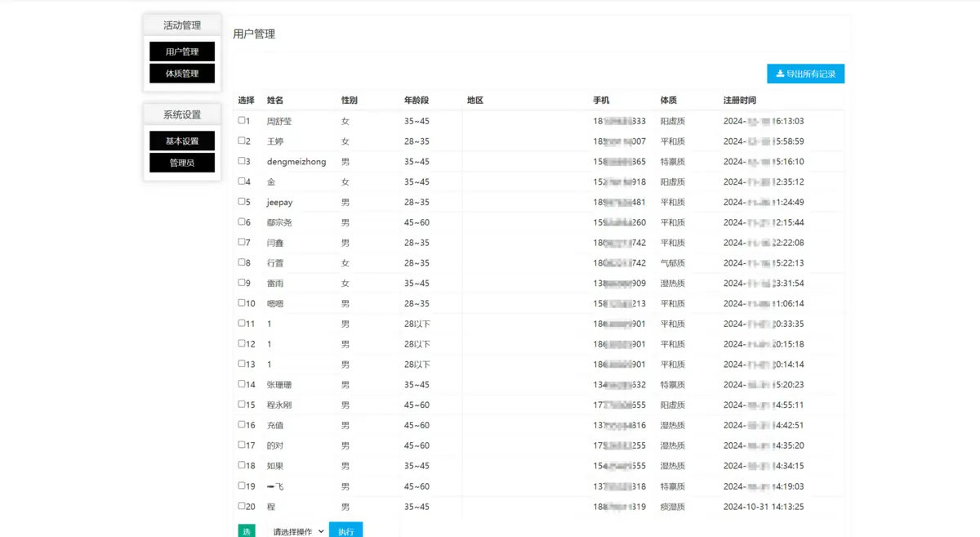
Task: Click the 手机 column header
Action: pyautogui.click(x=601, y=101)
